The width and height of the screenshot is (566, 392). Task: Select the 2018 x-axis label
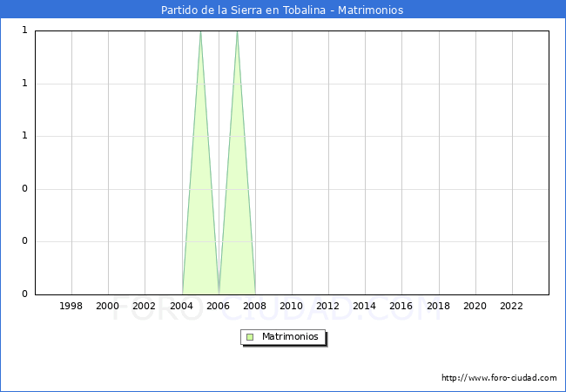(x=438, y=306)
